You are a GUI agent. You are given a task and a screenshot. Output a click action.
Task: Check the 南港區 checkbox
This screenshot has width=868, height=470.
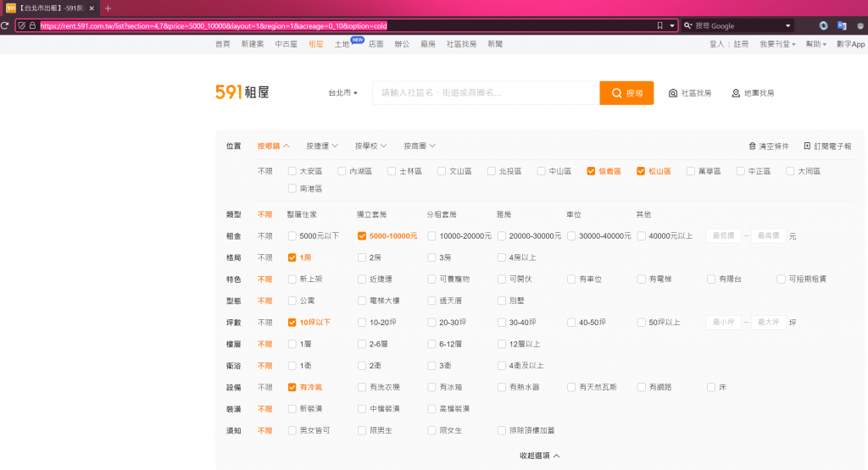tap(292, 189)
